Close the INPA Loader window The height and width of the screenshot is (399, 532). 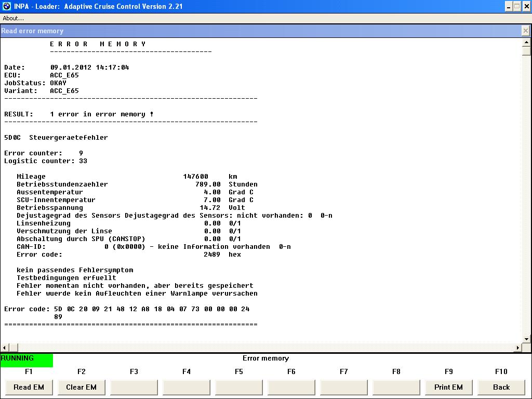pos(526,6)
